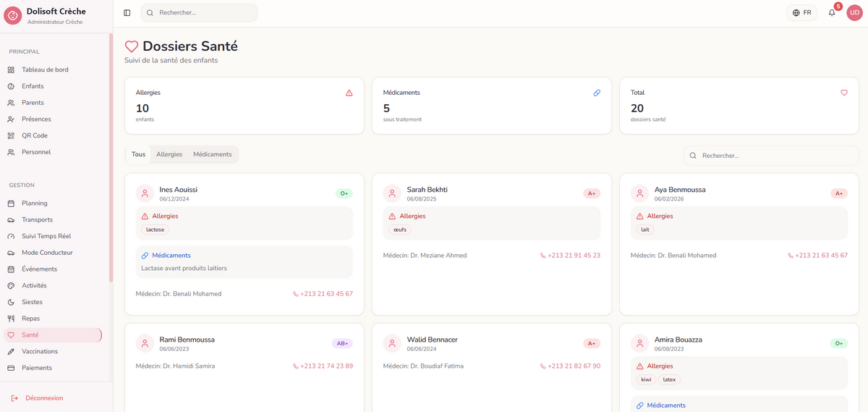Click the sidebar scrollbar
Image resolution: width=868 pixels, height=412 pixels.
pyautogui.click(x=111, y=158)
